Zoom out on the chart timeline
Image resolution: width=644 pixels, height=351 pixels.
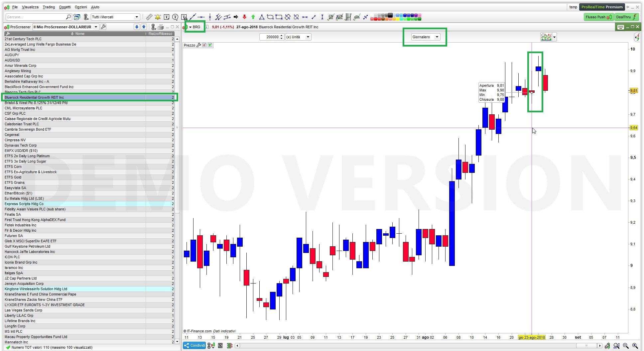[626, 346]
